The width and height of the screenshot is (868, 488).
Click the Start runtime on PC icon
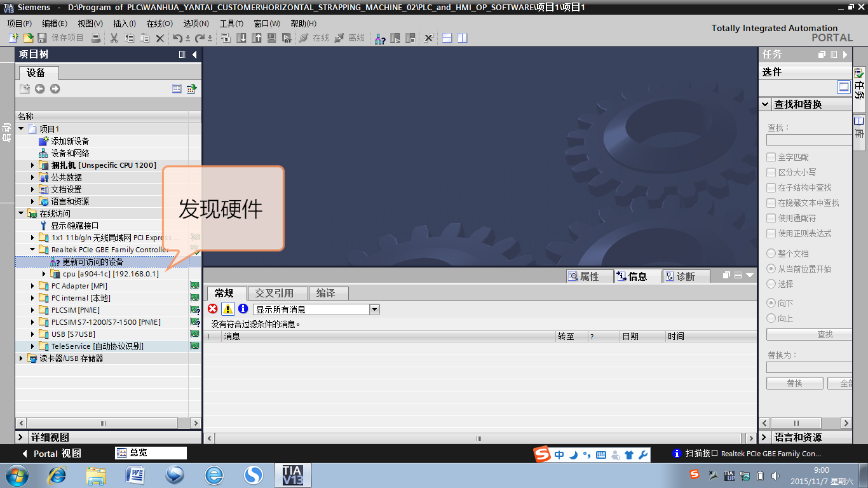(x=287, y=38)
